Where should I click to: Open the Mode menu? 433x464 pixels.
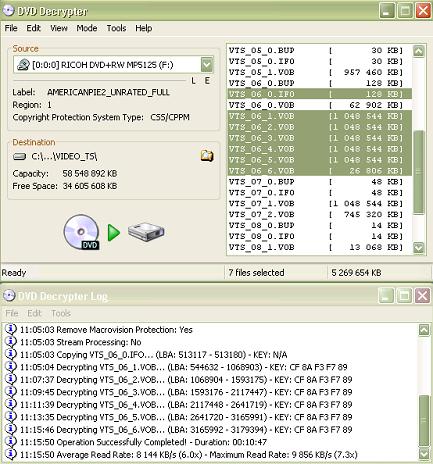[x=87, y=28]
